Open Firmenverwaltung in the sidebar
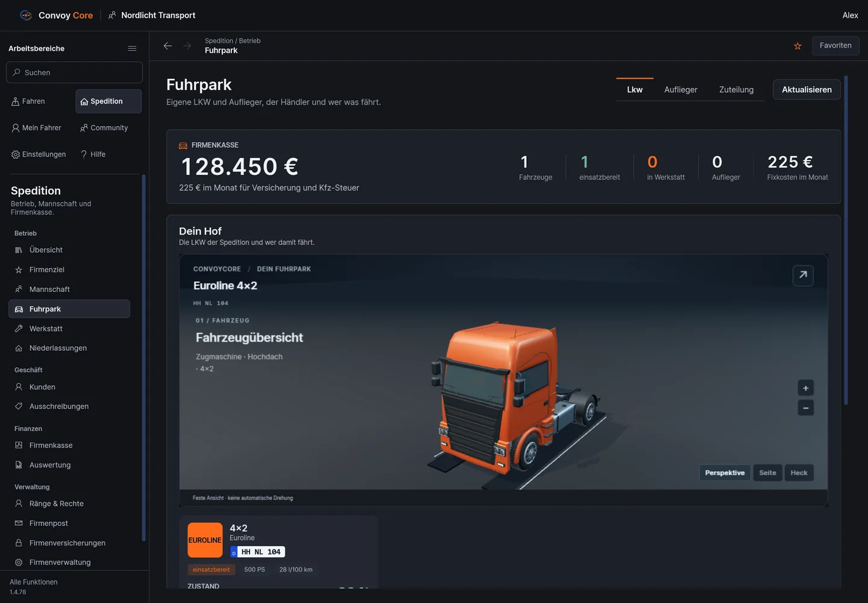868x603 pixels. pyautogui.click(x=69, y=562)
